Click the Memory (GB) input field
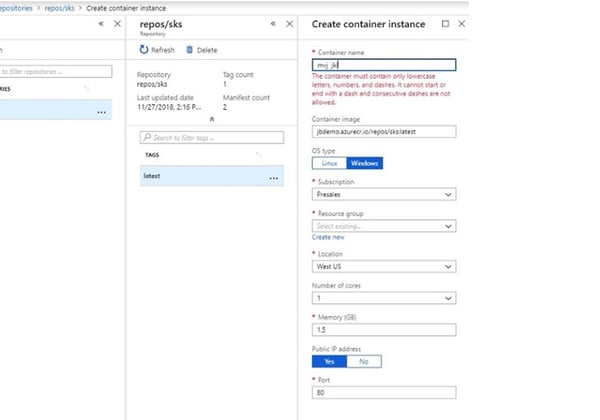The image size is (600, 420). [384, 330]
